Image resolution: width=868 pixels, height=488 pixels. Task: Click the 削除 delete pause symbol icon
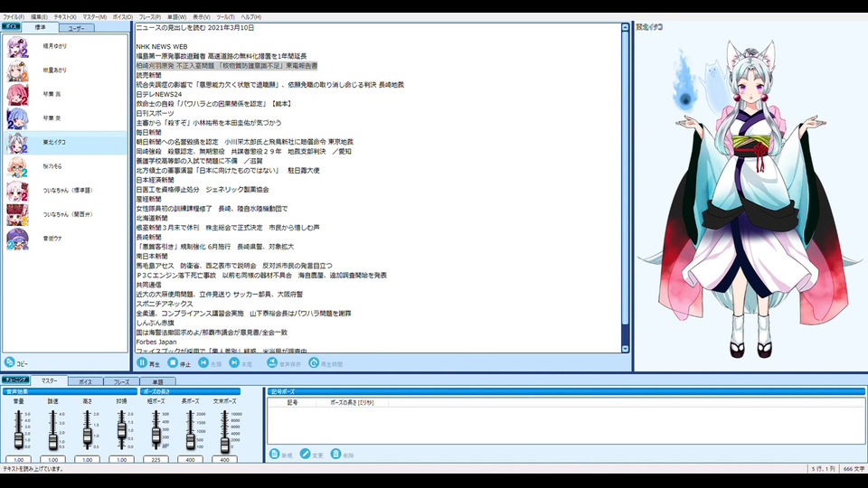coord(335,455)
